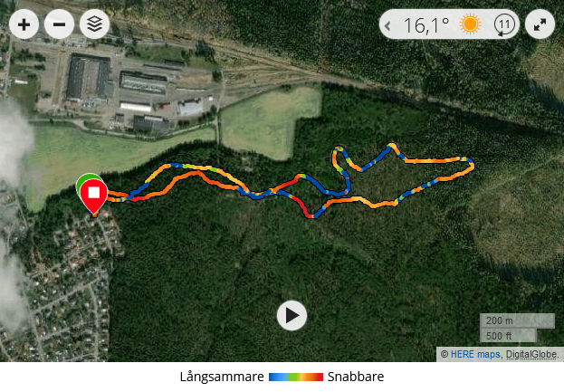
Task: Click the Snabbare legend label
Action: pyautogui.click(x=356, y=377)
